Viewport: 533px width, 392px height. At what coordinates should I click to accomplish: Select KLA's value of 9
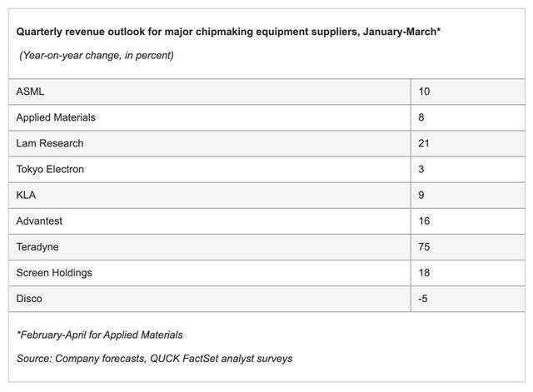[421, 195]
